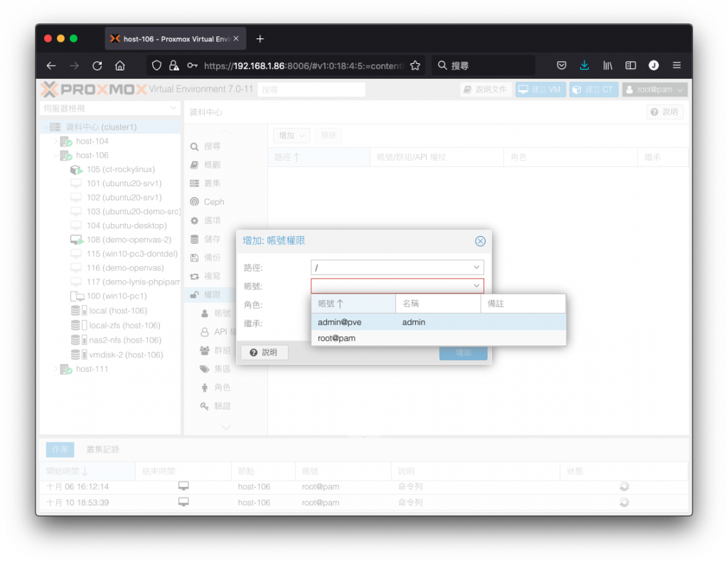Click the browser back arrow
728x563 pixels.
point(51,65)
